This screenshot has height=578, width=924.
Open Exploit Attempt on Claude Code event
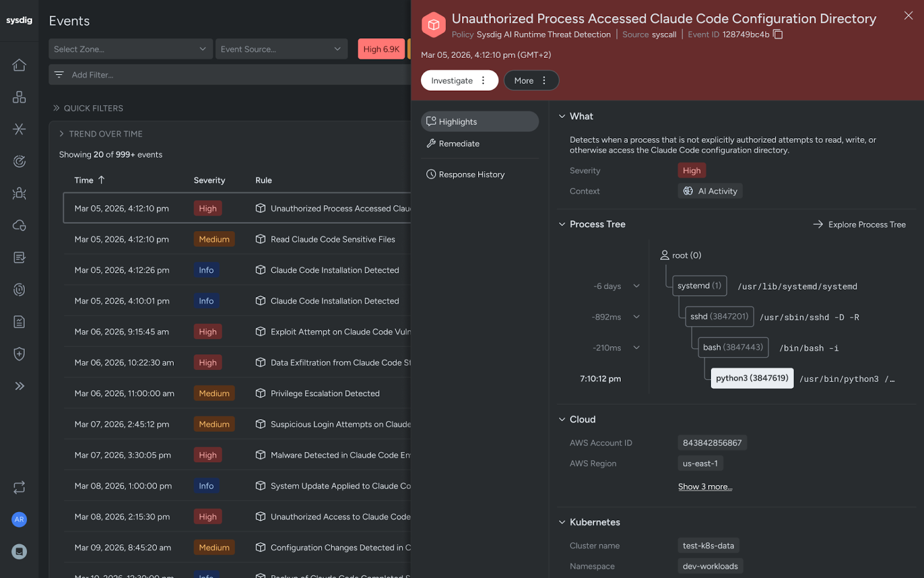click(x=237, y=332)
